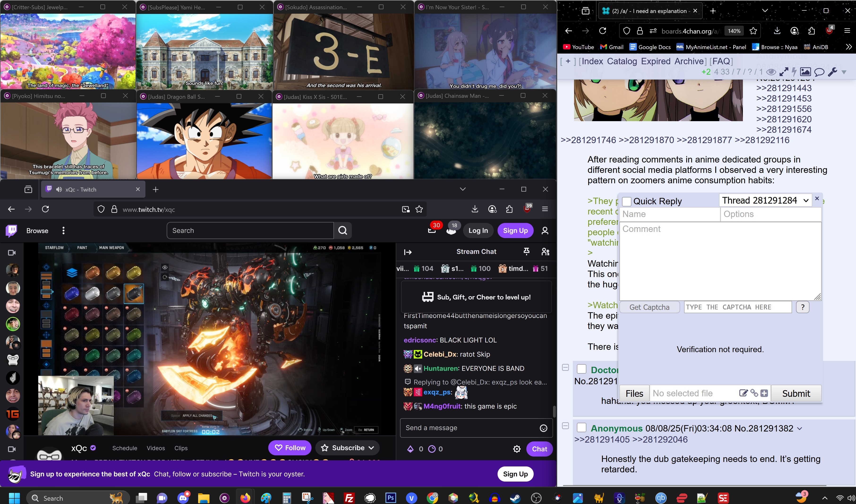Click plus icon in Quick Reply file row

[x=764, y=393]
